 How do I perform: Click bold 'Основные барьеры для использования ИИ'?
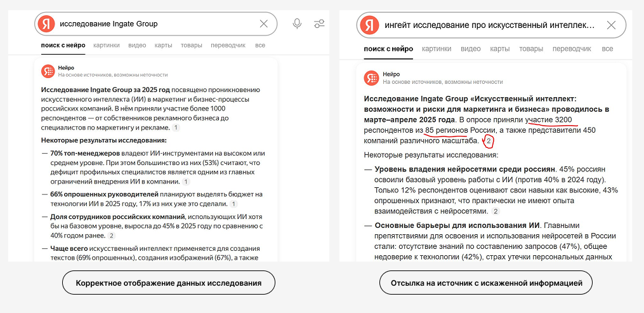457,225
